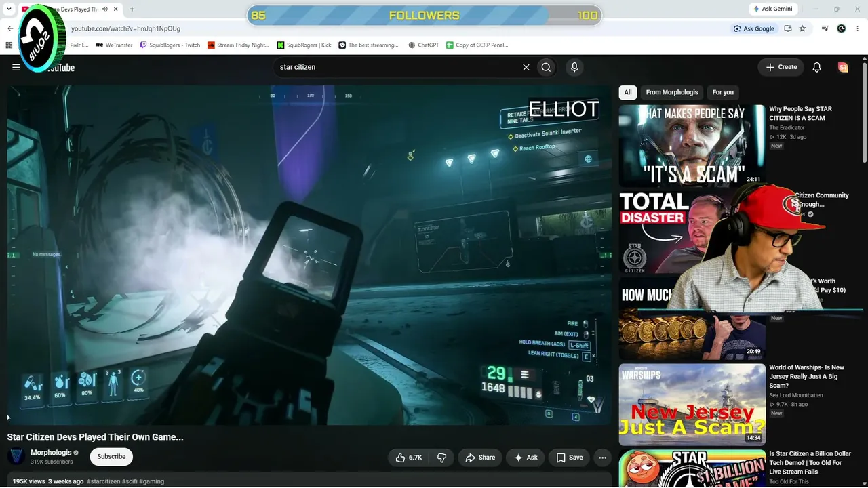
Task: Mute the tab via its speaker icon
Action: (x=105, y=9)
